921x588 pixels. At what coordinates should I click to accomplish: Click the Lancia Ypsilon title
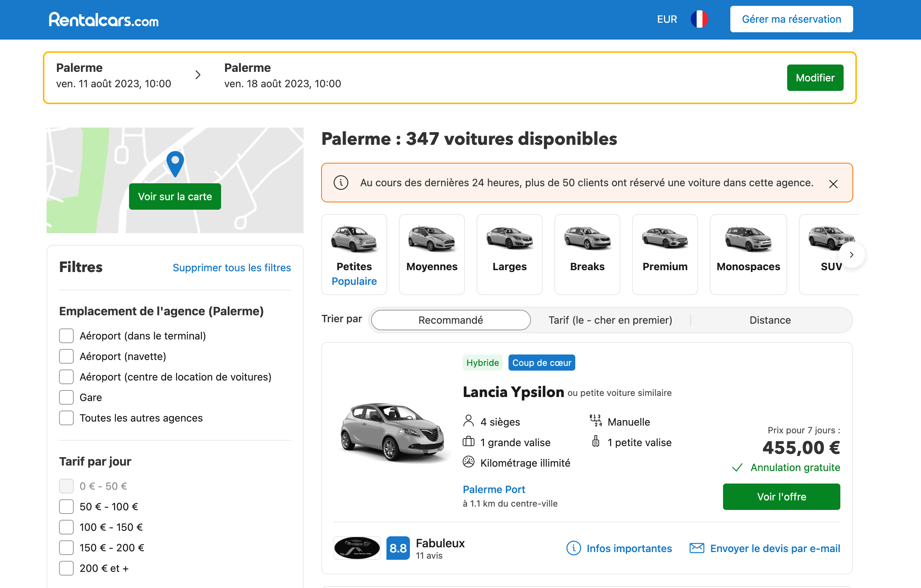point(513,392)
